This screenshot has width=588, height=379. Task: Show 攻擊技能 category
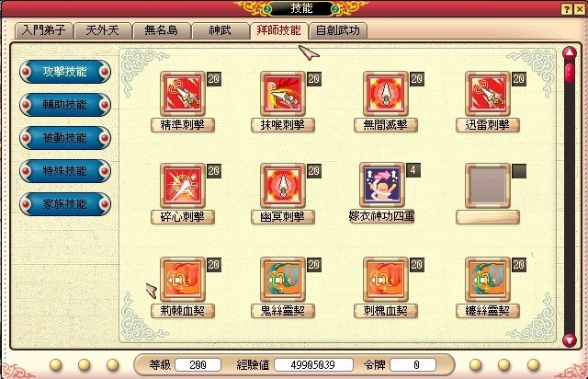tap(65, 72)
